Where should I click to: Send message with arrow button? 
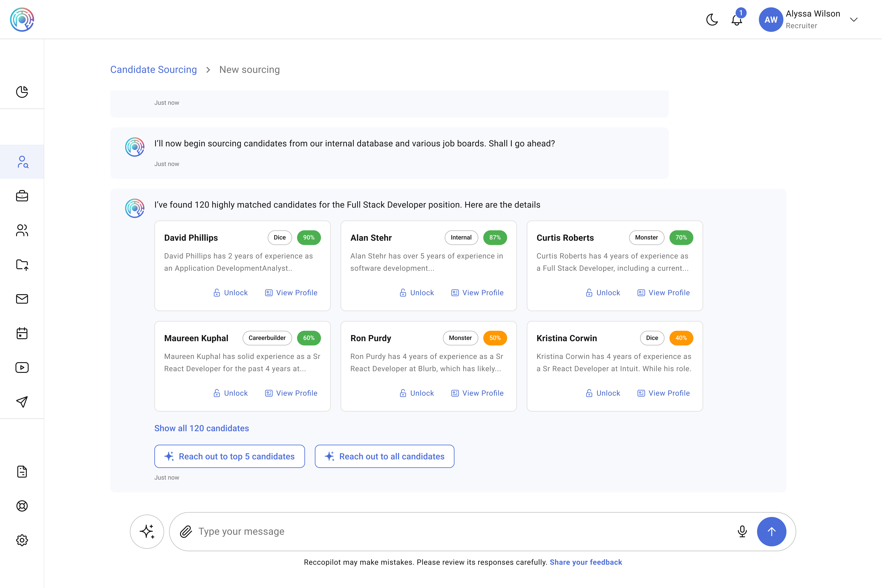coord(771,531)
